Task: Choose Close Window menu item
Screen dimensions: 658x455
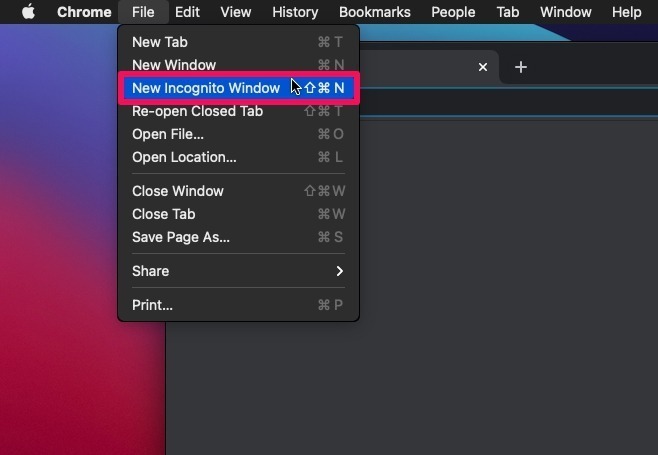Action: [x=238, y=191]
